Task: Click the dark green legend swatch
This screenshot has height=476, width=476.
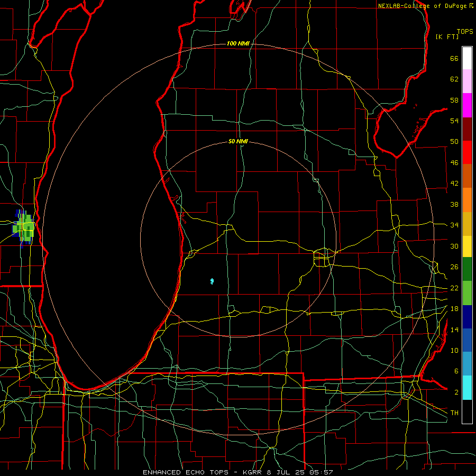Action: tap(467, 269)
